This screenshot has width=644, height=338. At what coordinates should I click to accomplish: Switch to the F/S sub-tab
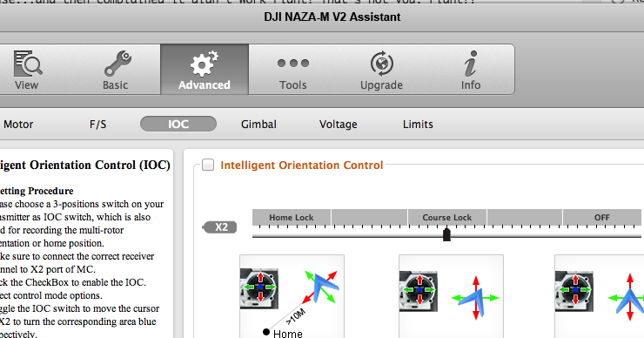(x=97, y=125)
